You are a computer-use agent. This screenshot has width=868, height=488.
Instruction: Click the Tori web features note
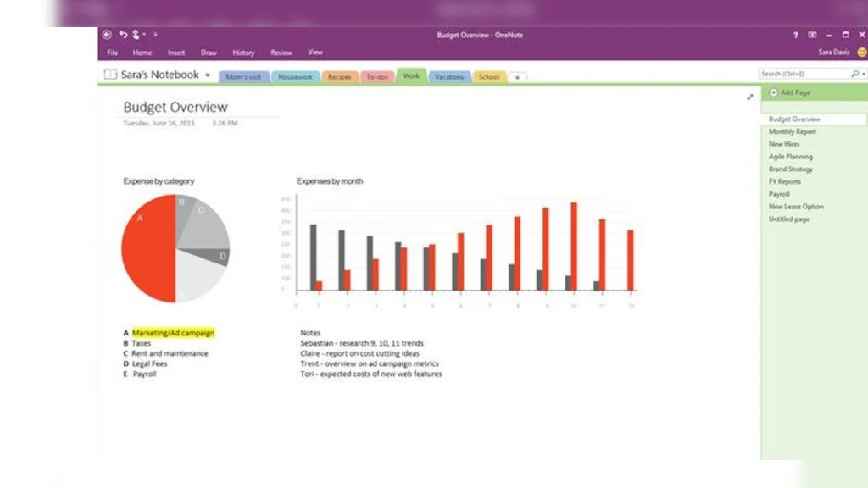pyautogui.click(x=371, y=374)
